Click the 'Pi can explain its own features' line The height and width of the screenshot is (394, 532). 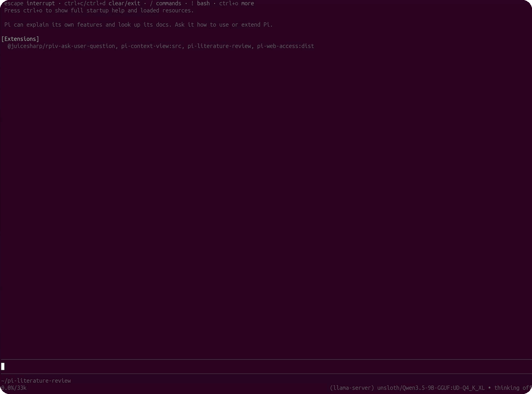point(138,25)
